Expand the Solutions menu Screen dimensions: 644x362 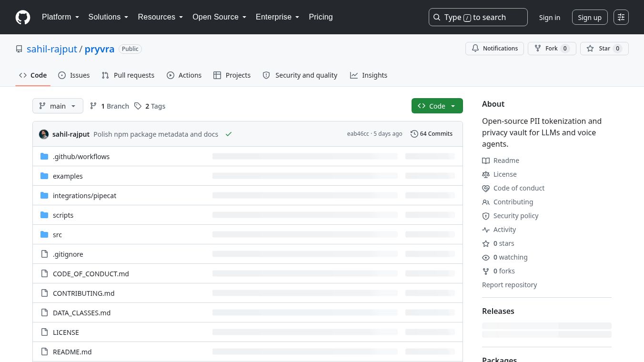pyautogui.click(x=109, y=17)
